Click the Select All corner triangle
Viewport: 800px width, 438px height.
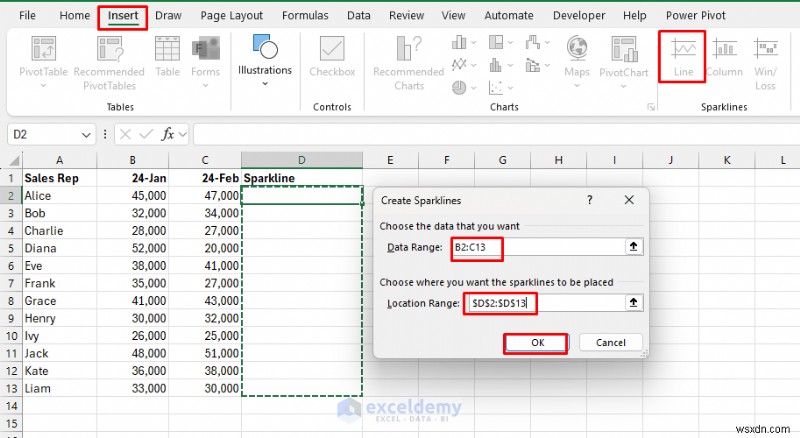coord(14,161)
